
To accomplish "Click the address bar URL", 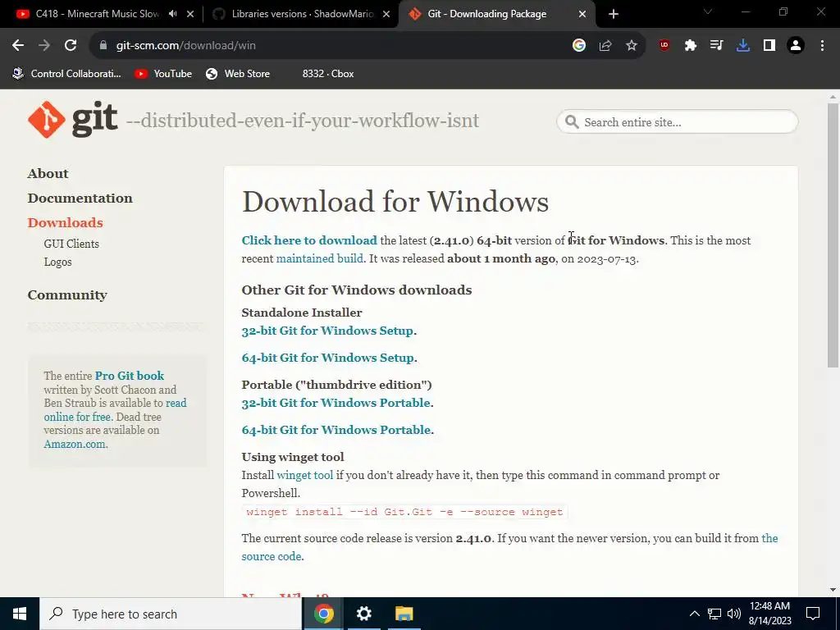I will tap(186, 46).
